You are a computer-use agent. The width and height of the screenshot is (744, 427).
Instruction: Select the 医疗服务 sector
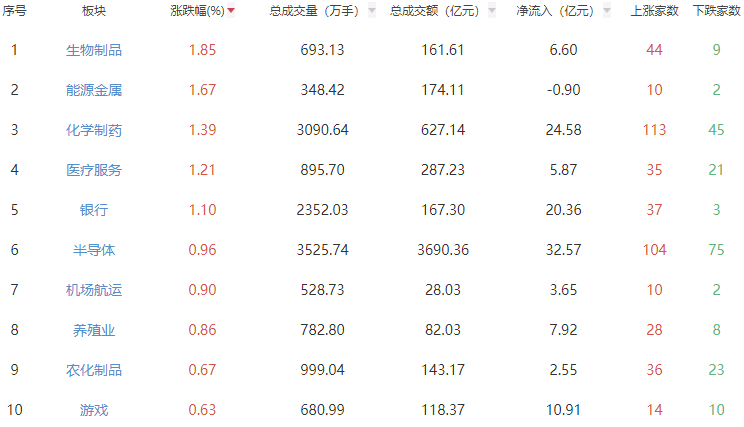click(94, 170)
